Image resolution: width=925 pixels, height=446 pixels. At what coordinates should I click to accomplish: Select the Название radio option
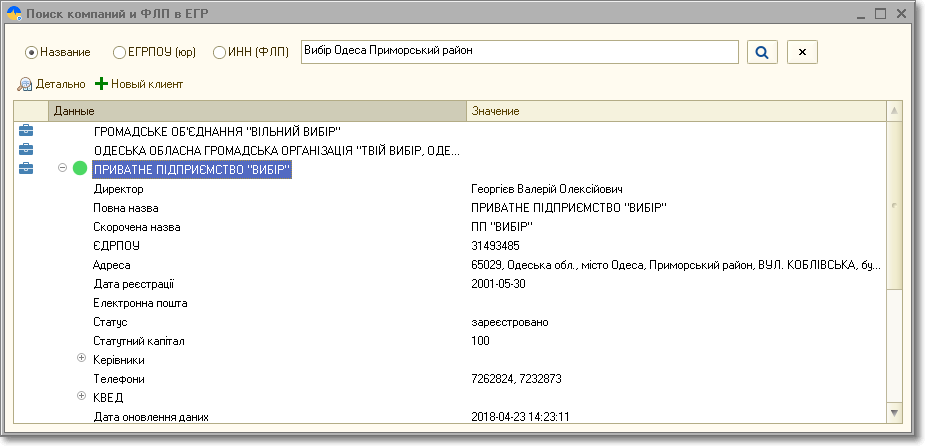click(31, 52)
